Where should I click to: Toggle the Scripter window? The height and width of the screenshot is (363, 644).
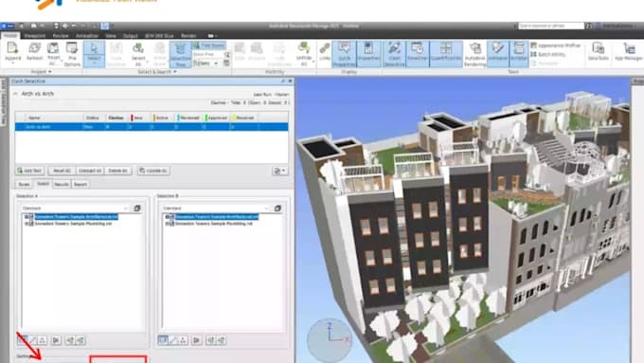(x=519, y=54)
